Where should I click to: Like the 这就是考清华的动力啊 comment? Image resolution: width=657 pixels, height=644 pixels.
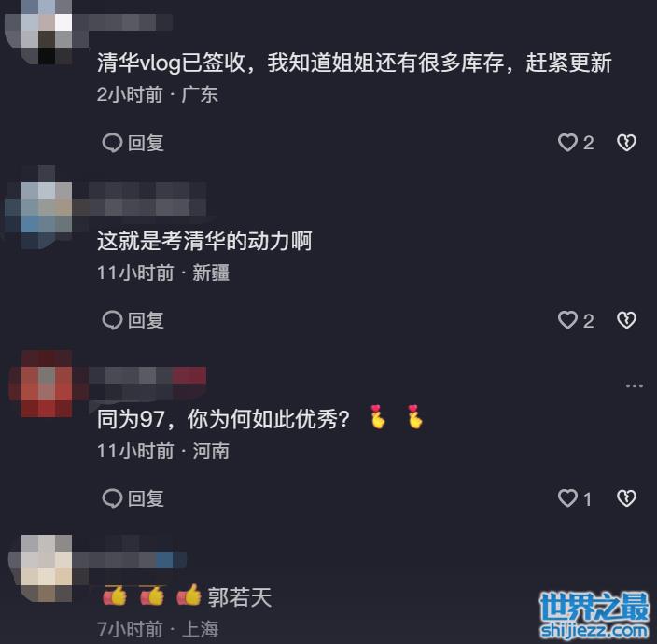(576, 320)
